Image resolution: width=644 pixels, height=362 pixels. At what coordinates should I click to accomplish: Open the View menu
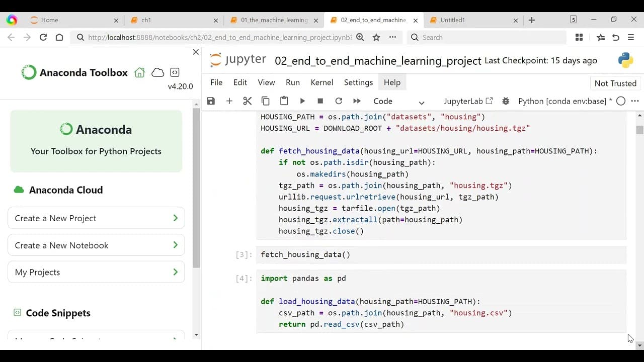click(266, 82)
